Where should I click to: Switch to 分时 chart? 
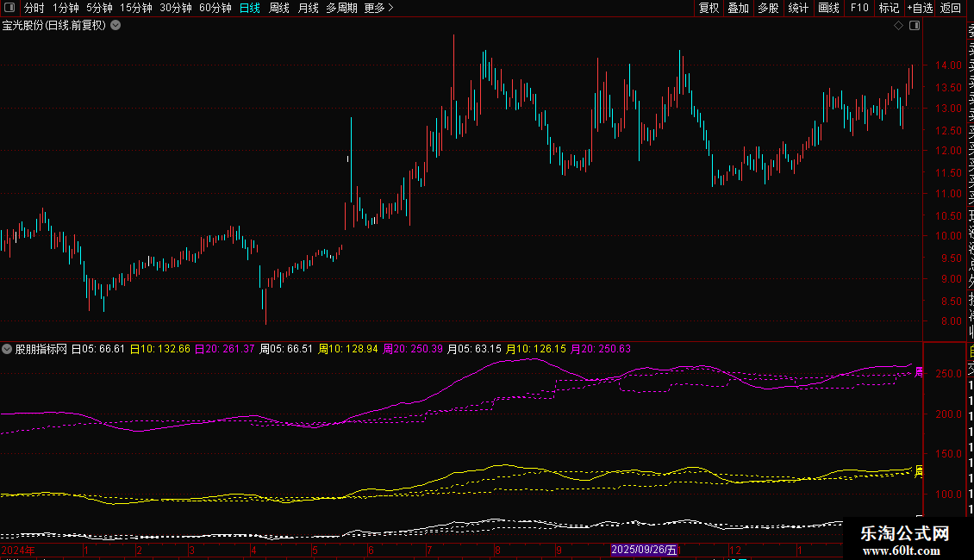click(34, 8)
